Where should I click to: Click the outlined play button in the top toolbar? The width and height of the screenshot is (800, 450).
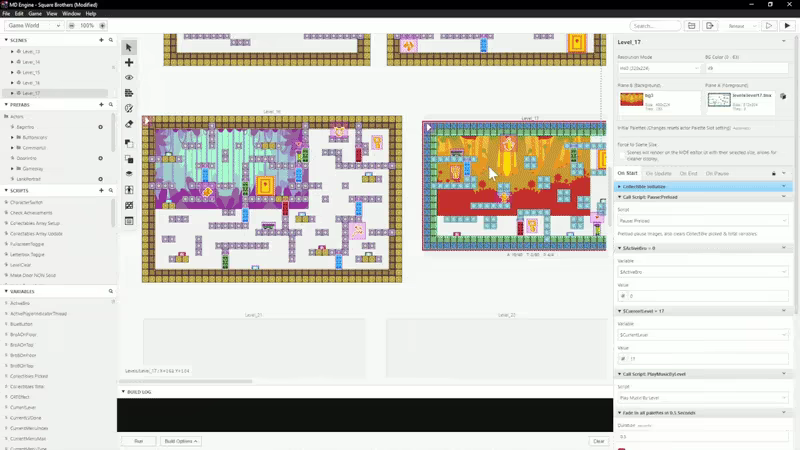pos(768,26)
